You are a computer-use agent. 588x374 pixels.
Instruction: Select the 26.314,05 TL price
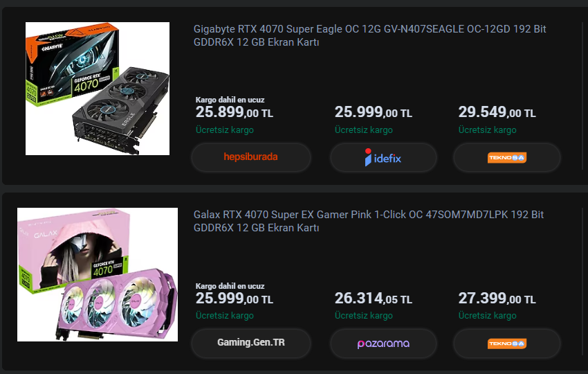(373, 299)
